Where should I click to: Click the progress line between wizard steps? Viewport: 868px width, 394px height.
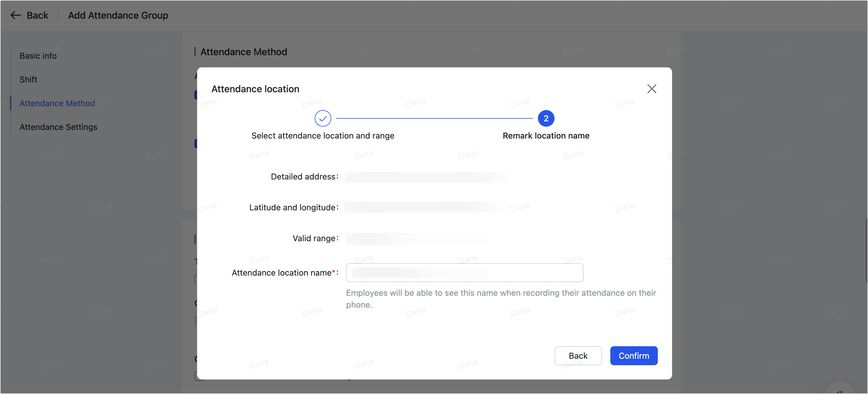click(435, 118)
